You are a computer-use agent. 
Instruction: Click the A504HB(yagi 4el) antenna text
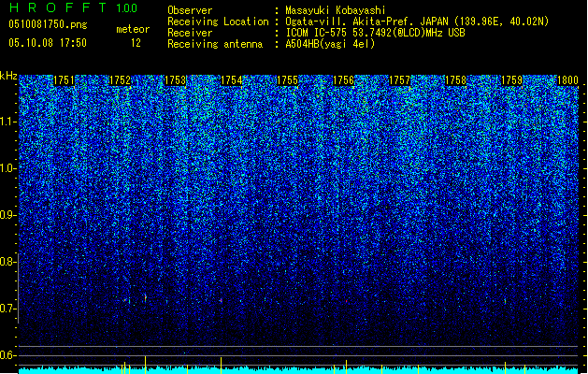click(x=330, y=44)
